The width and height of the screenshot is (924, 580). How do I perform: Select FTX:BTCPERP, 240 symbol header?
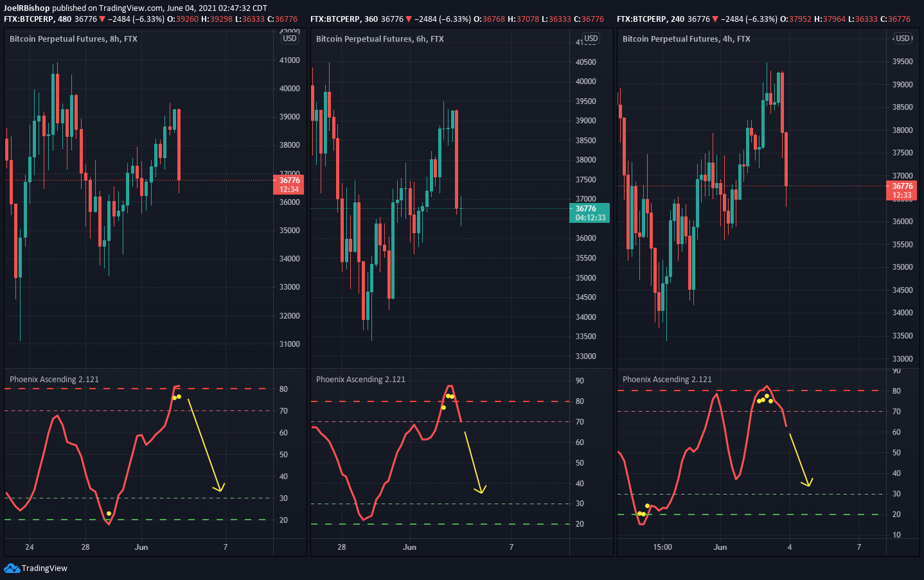tap(651, 19)
